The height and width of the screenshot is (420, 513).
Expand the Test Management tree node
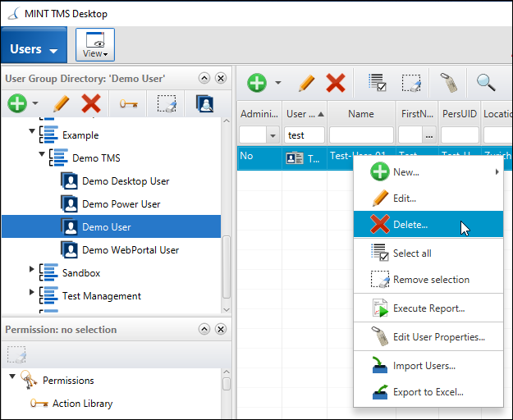[31, 292]
